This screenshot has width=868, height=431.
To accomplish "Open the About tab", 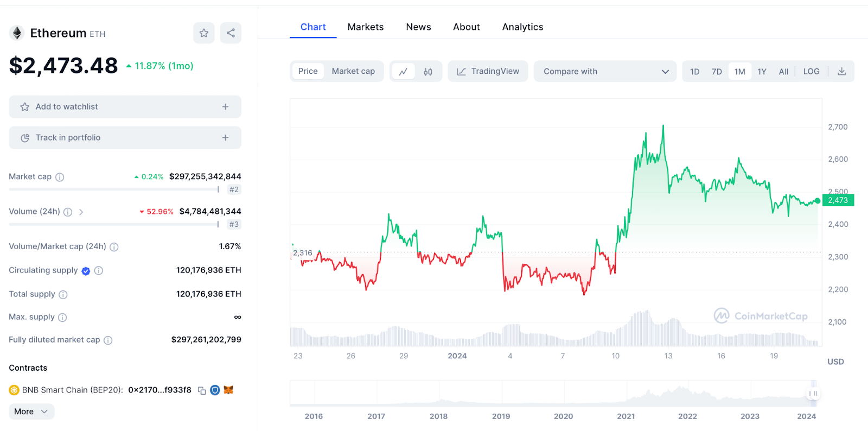I will click(467, 27).
